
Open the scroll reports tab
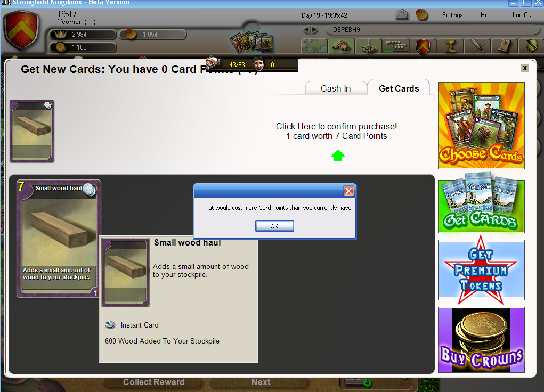point(505,46)
